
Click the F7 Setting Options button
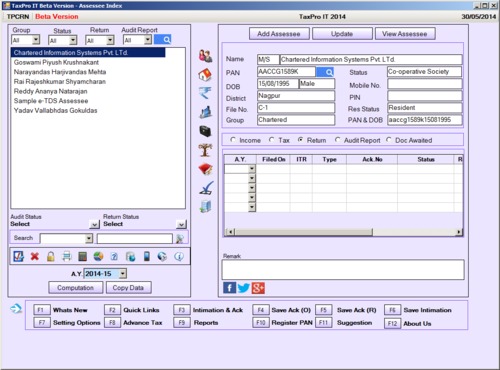pos(41,323)
